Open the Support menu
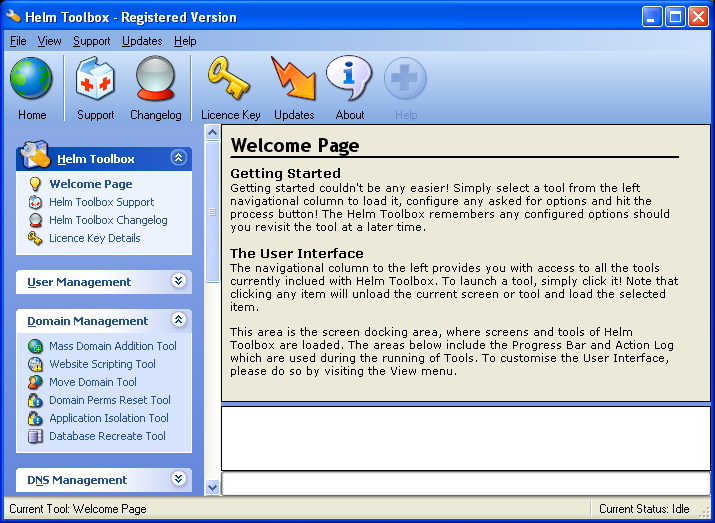The width and height of the screenshot is (715, 523). pos(92,41)
